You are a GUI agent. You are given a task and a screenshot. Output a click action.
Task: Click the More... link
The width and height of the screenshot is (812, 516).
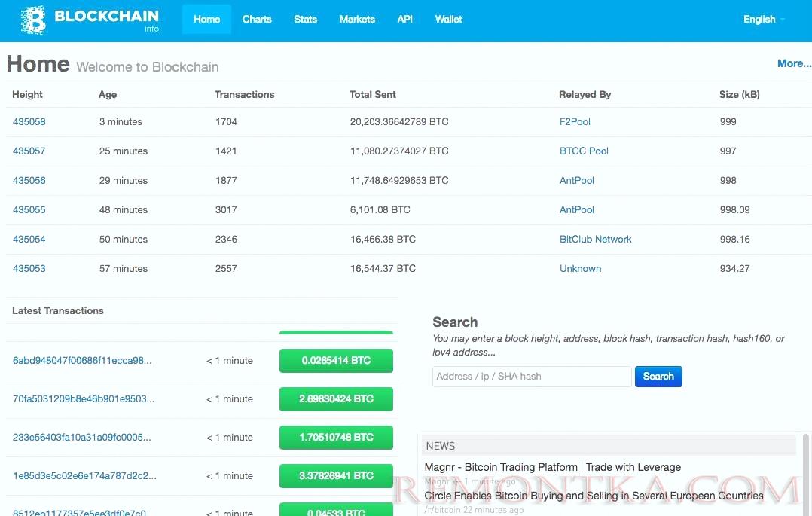tap(794, 63)
